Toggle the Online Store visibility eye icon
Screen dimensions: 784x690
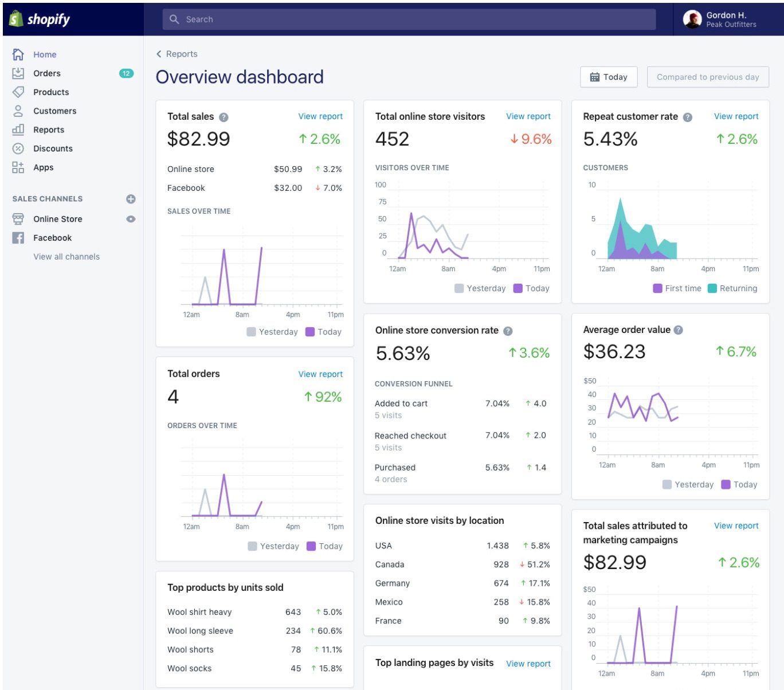pos(131,219)
